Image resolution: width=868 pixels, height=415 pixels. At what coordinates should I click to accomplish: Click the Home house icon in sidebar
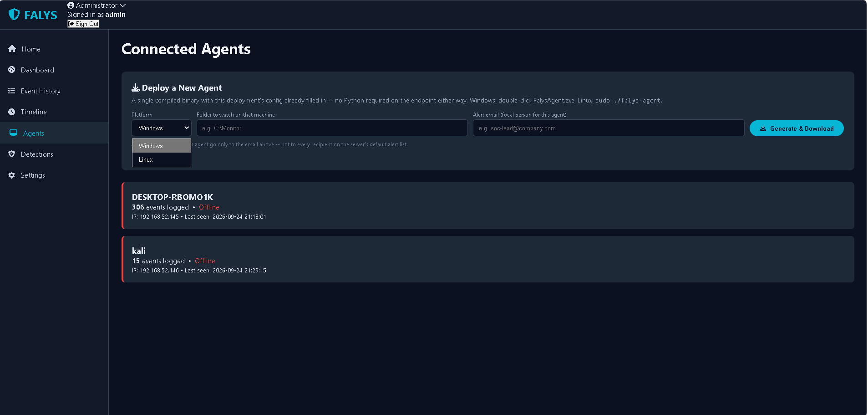click(x=12, y=49)
